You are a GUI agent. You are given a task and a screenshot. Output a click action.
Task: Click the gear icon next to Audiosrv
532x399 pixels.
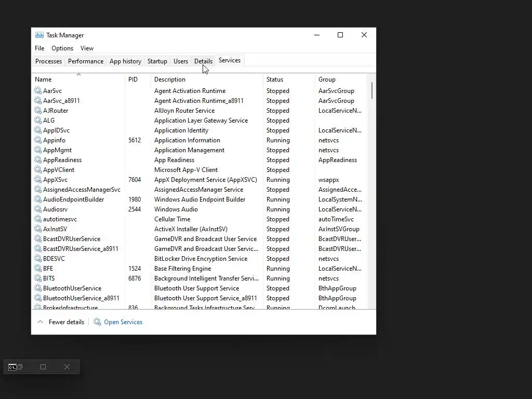click(37, 209)
